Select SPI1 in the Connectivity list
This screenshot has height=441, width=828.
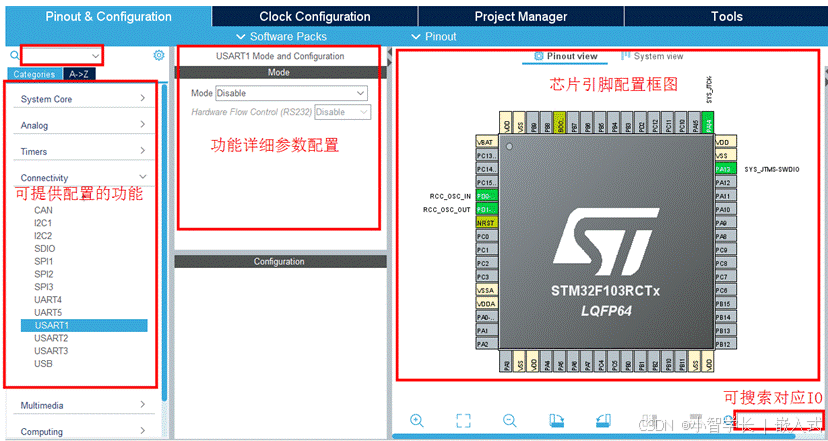point(44,261)
